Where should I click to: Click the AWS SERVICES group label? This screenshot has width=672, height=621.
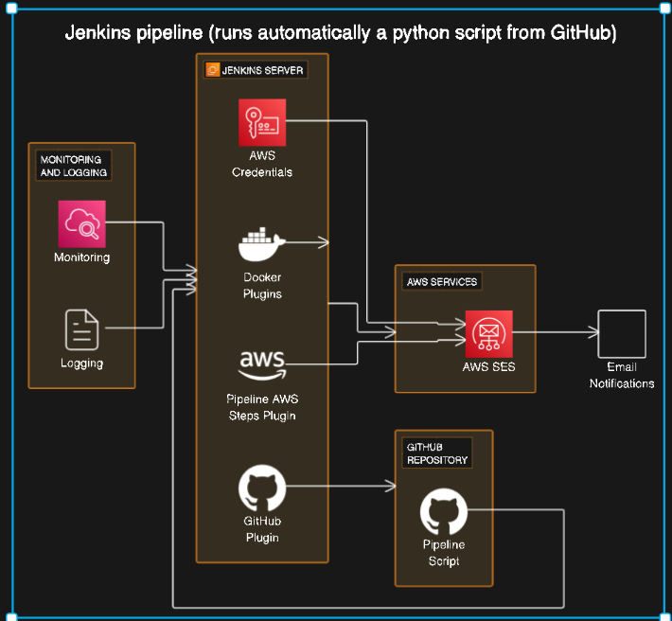[x=442, y=282]
